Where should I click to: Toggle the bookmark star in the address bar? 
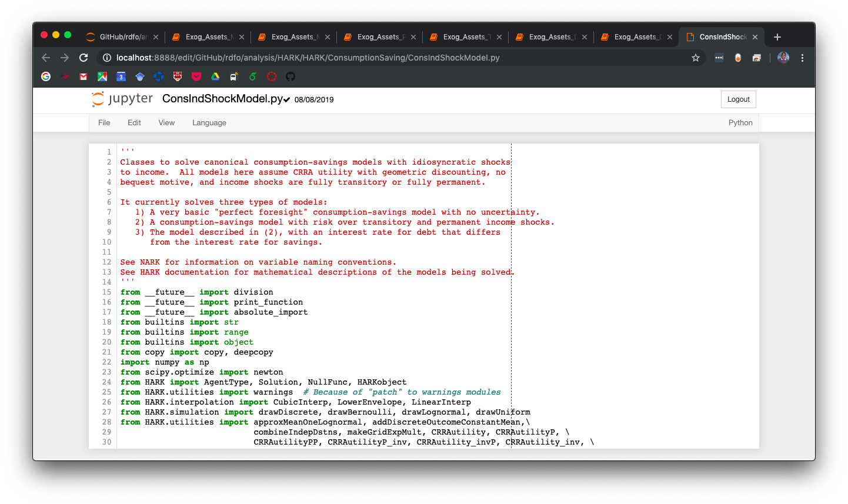[696, 58]
